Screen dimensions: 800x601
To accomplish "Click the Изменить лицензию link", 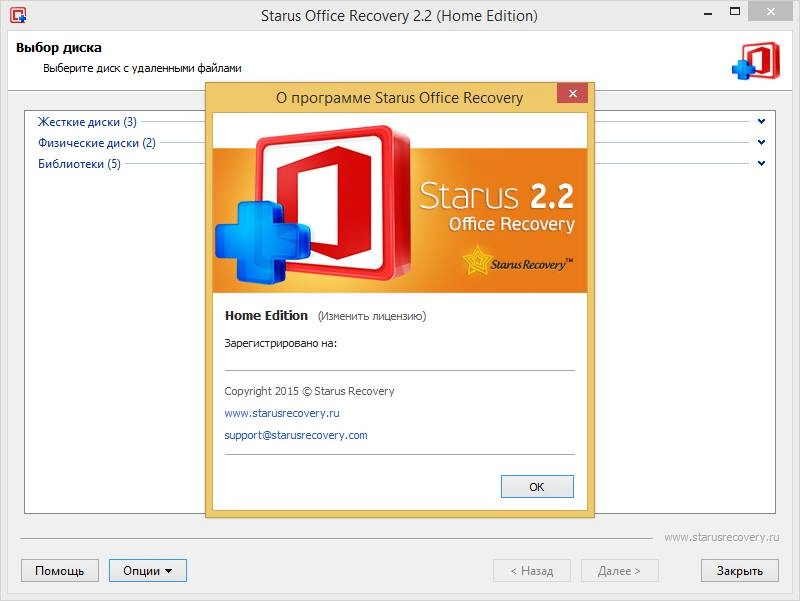I will coord(372,316).
